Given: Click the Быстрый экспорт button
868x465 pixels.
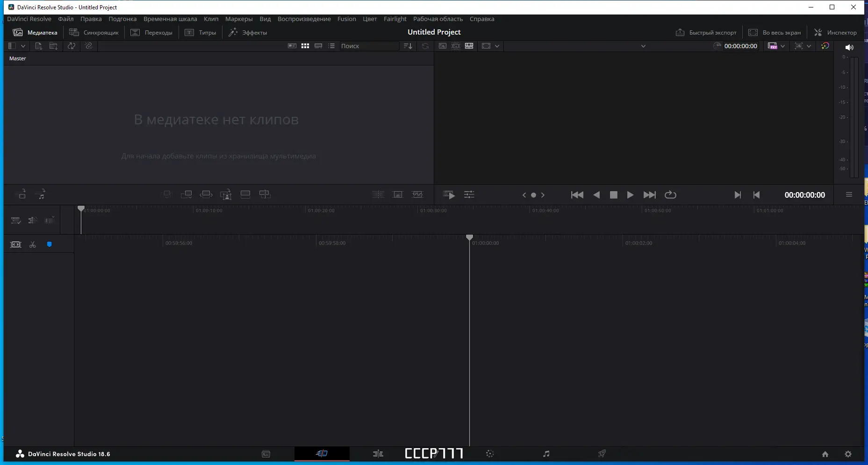Looking at the screenshot, I should click(x=706, y=33).
